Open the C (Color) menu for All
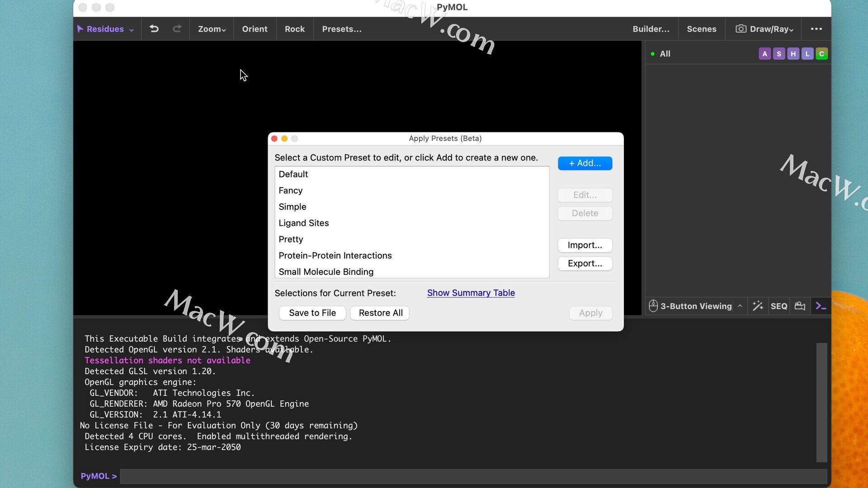 point(822,54)
